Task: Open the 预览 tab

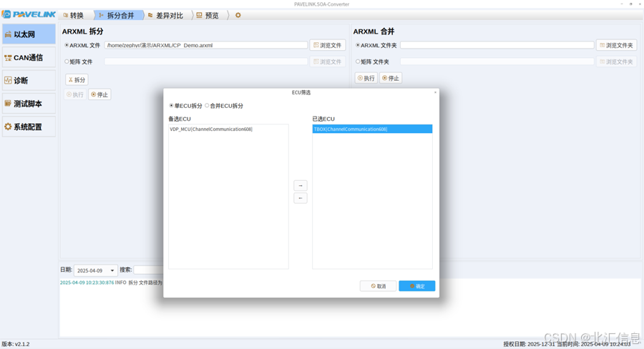Action: 208,15
